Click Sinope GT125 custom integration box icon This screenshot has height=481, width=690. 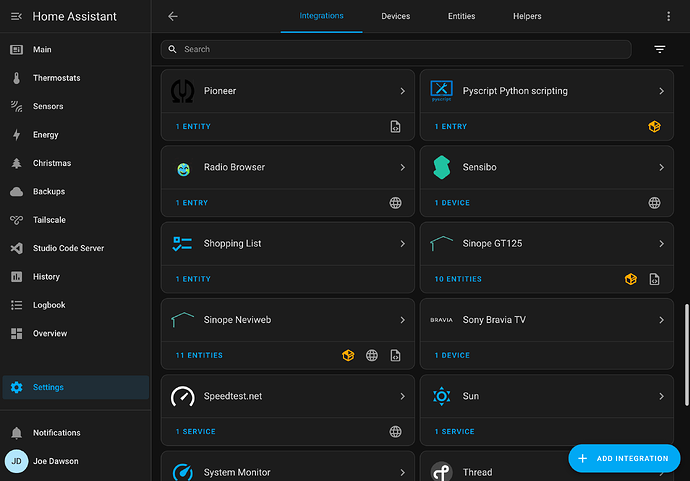(631, 279)
